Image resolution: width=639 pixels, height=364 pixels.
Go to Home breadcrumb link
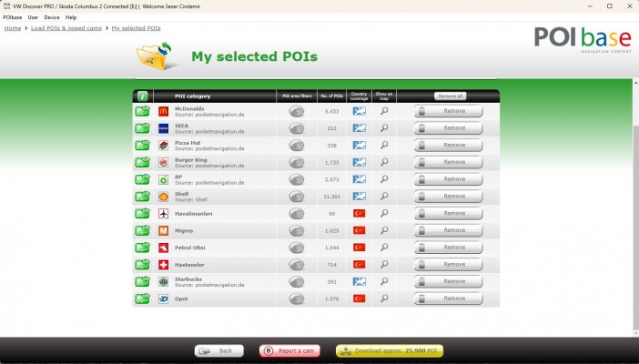click(x=13, y=28)
